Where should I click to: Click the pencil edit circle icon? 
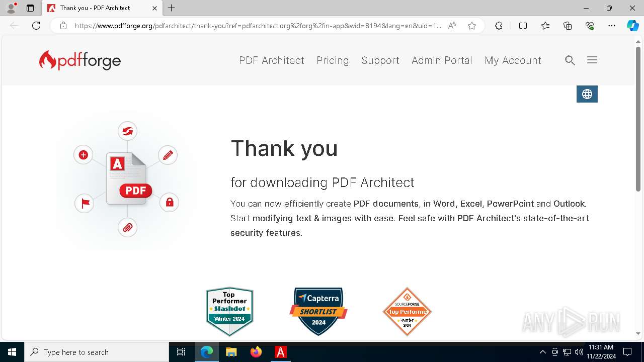coord(168,155)
